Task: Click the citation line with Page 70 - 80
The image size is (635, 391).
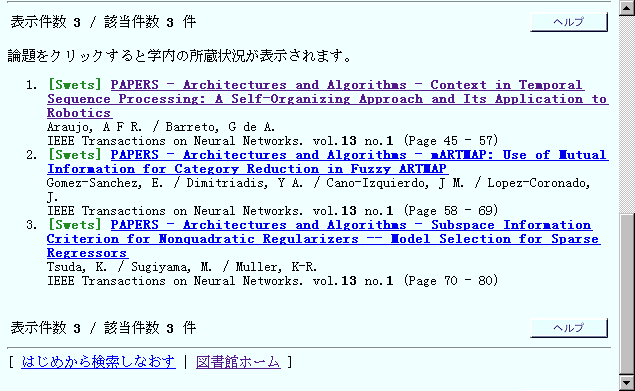Action: click(x=273, y=281)
